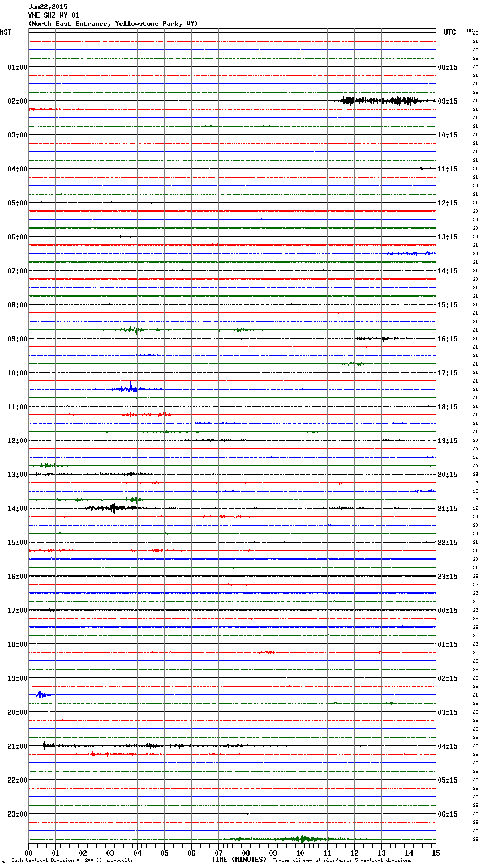The height and width of the screenshot is (868, 481).
Task: Click the '14:15' UTC time label
Action: tap(448, 271)
